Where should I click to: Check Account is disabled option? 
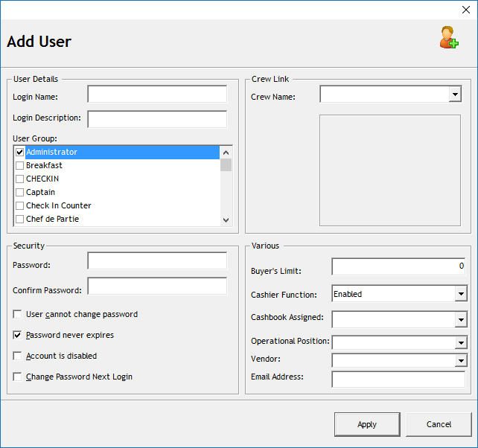[17, 356]
